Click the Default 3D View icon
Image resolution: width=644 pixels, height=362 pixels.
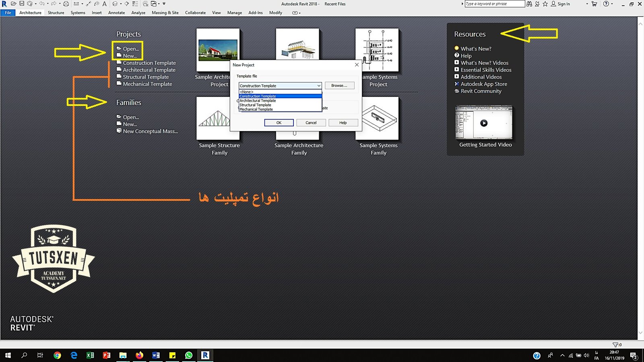pyautogui.click(x=115, y=4)
